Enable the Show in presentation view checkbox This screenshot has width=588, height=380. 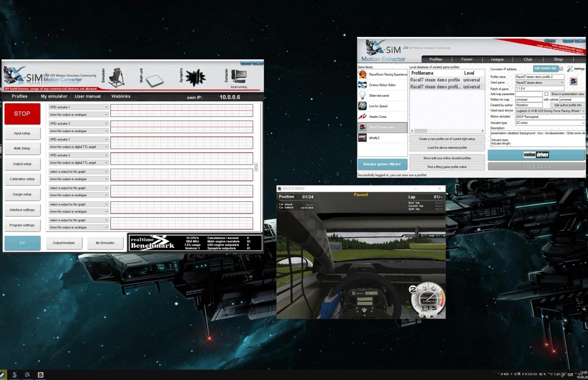[x=546, y=94]
